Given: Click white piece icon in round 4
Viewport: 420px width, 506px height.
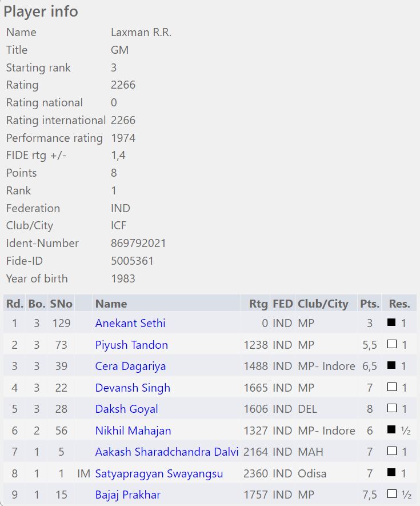Looking at the screenshot, I should click(391, 387).
